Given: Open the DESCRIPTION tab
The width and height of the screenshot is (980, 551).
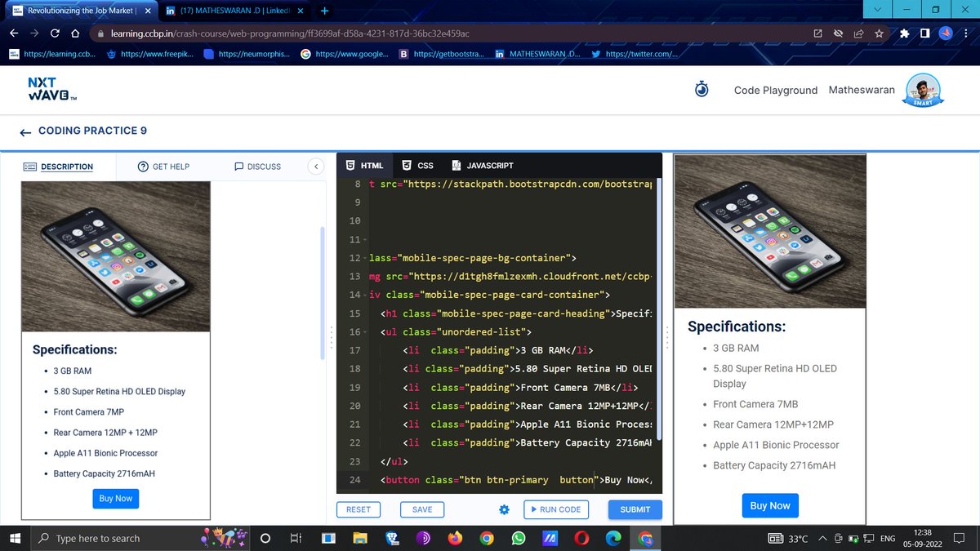Looking at the screenshot, I should pyautogui.click(x=58, y=167).
